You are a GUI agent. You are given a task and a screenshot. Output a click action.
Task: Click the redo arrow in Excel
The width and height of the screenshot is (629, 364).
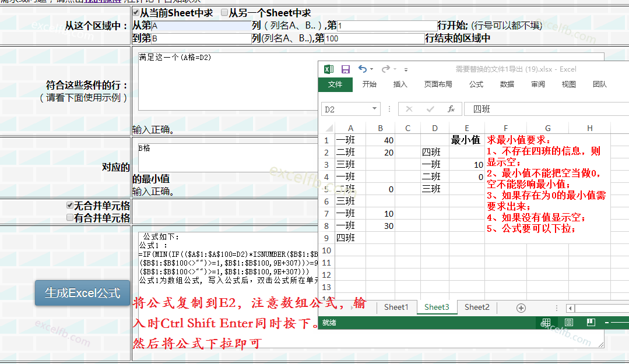tap(385, 69)
